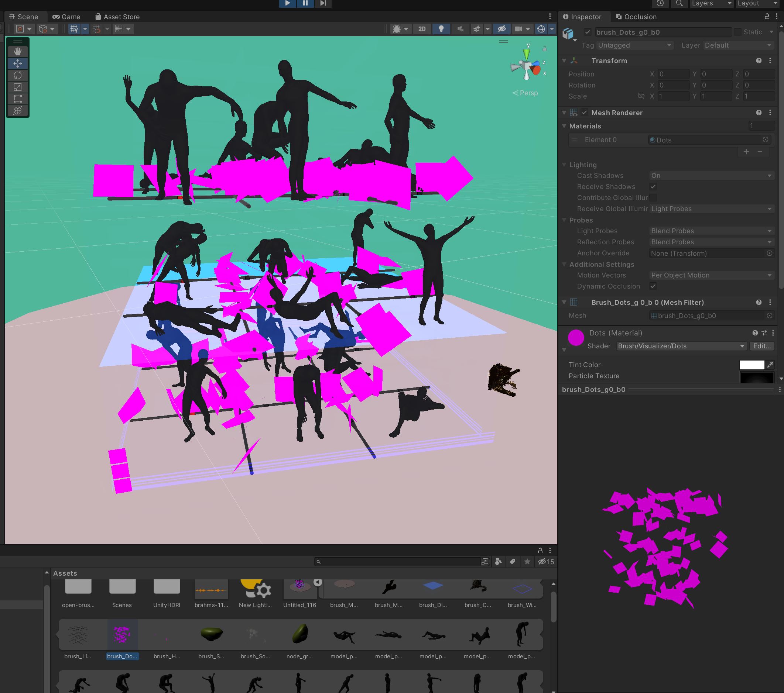Uncheck the Receive Shadows checkbox
This screenshot has height=693, width=784.
pyautogui.click(x=653, y=187)
